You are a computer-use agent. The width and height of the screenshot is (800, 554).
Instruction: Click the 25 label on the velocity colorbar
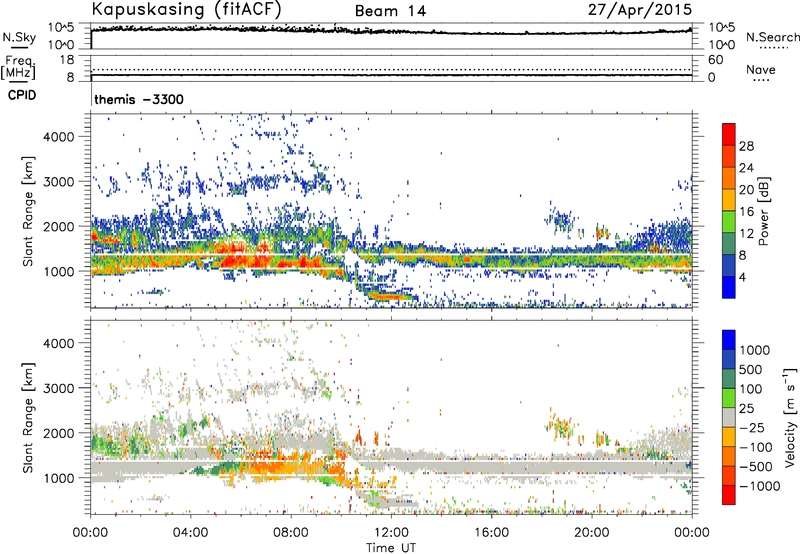click(747, 409)
